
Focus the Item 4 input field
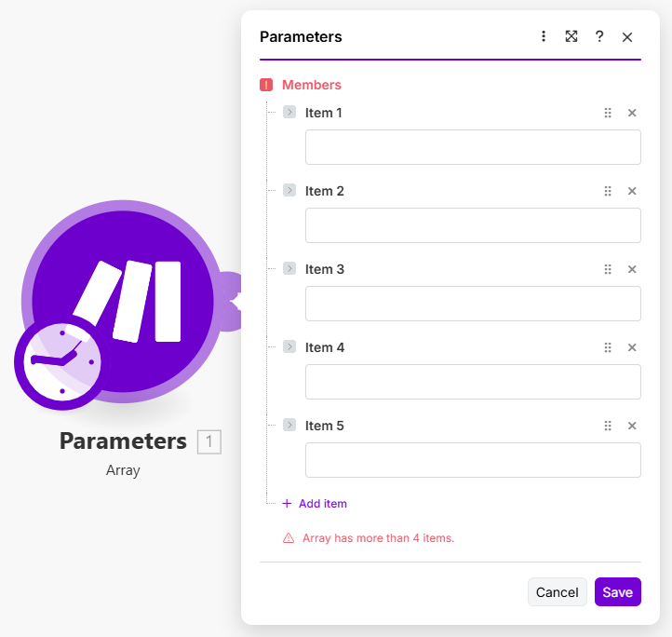click(x=473, y=382)
